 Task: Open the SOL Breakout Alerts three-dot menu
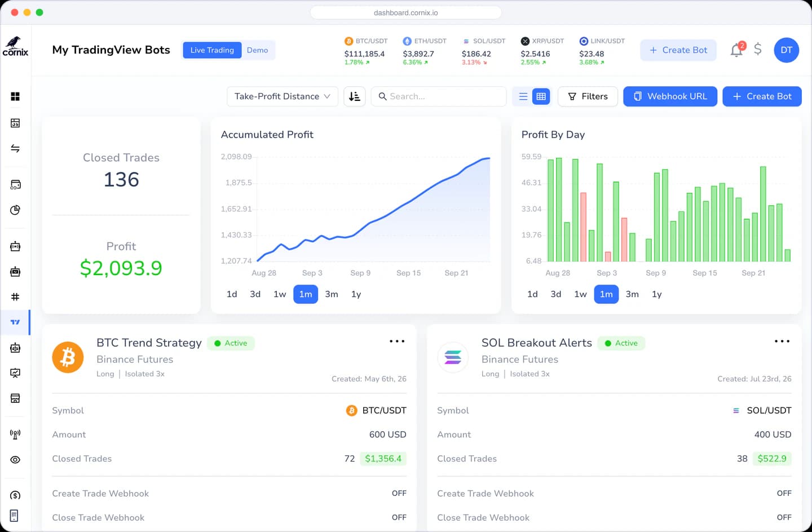782,342
